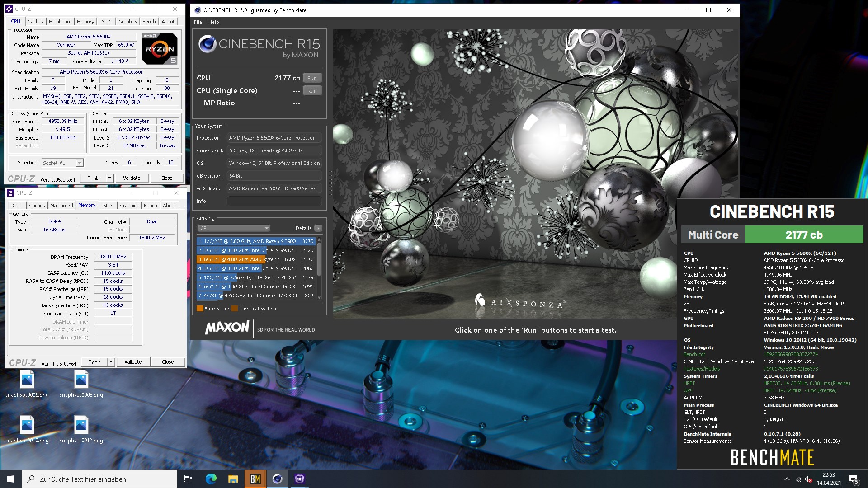Image resolution: width=868 pixels, height=488 pixels.
Task: Switch to Caches tab in top CPU-Z
Action: click(x=36, y=22)
